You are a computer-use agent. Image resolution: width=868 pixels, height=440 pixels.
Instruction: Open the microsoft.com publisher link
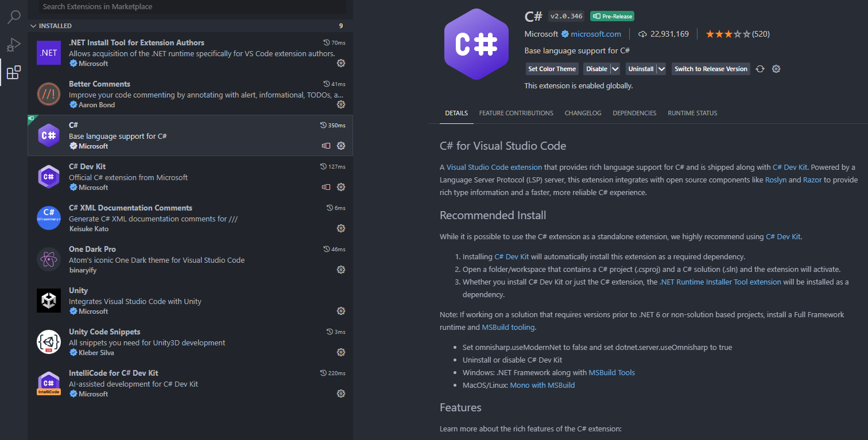[x=595, y=34]
